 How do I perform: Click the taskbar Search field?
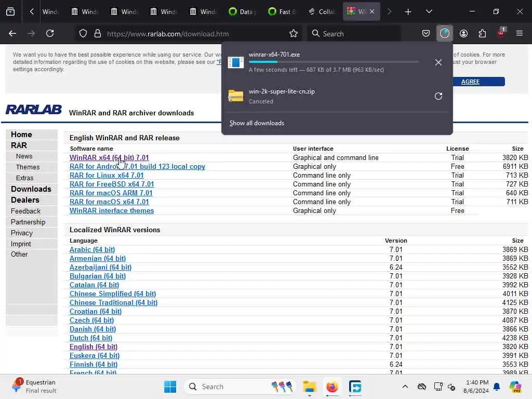tap(240, 387)
